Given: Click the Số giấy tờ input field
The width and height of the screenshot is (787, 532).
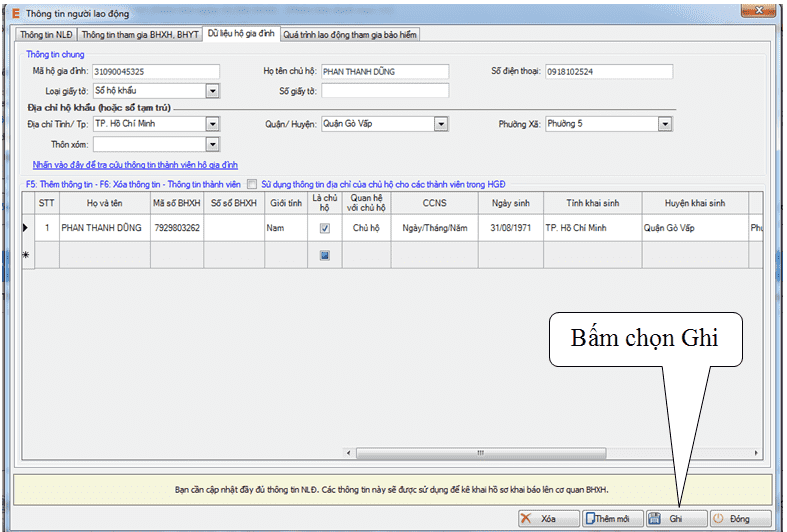Looking at the screenshot, I should 384,91.
